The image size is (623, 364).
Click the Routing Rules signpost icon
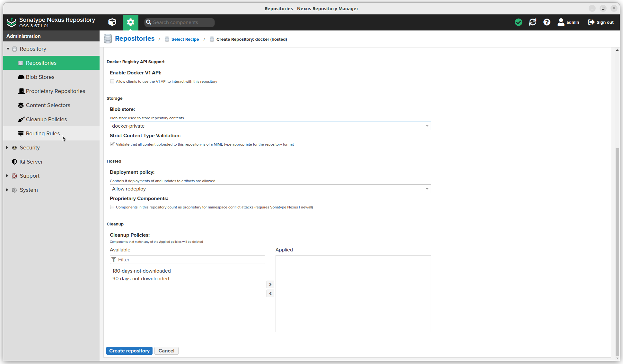click(x=21, y=133)
